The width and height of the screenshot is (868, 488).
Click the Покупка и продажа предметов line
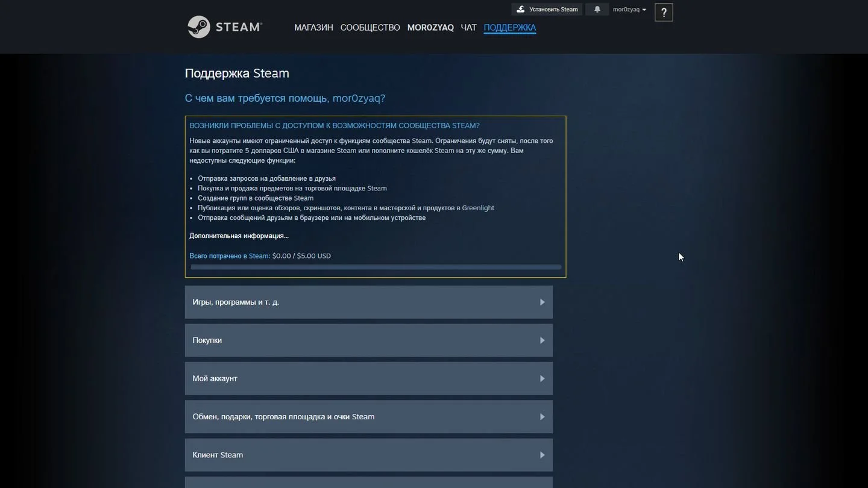click(x=292, y=188)
